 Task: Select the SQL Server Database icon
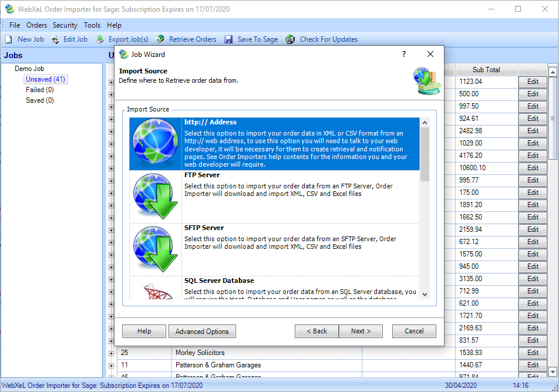point(158,291)
